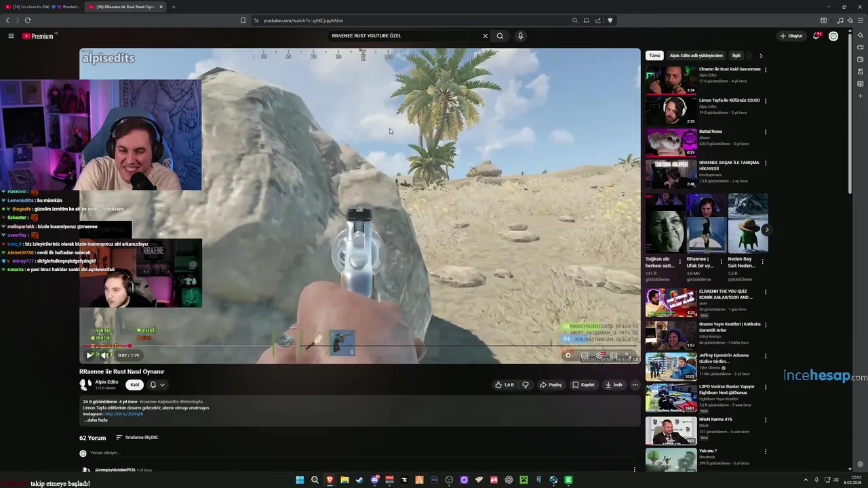Open page scrollbar down arrow
Screen dimensions: 868x488
coord(850,468)
